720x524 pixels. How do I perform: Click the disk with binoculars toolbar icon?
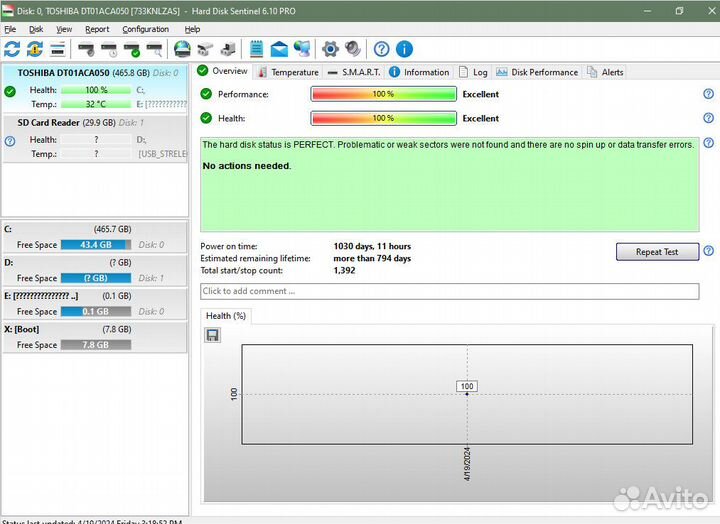(205, 49)
